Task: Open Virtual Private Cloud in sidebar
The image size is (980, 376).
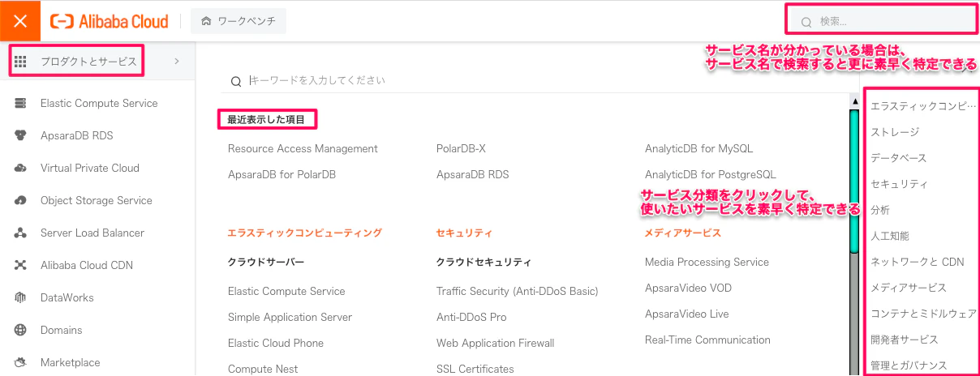Action: [90, 169]
